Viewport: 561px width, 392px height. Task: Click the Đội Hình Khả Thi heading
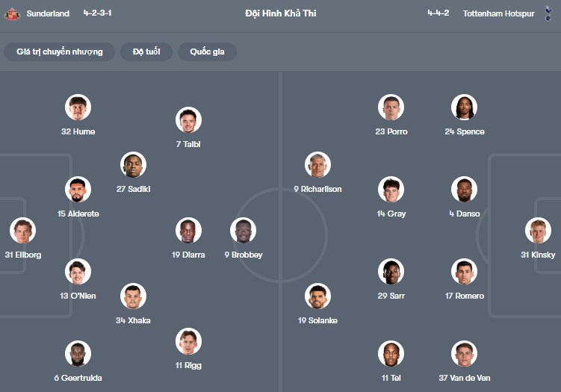tap(280, 13)
